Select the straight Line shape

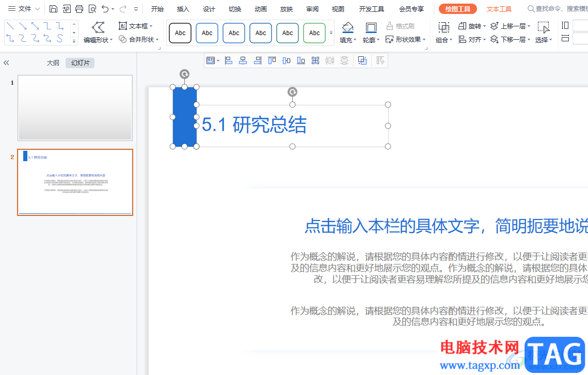[10, 26]
